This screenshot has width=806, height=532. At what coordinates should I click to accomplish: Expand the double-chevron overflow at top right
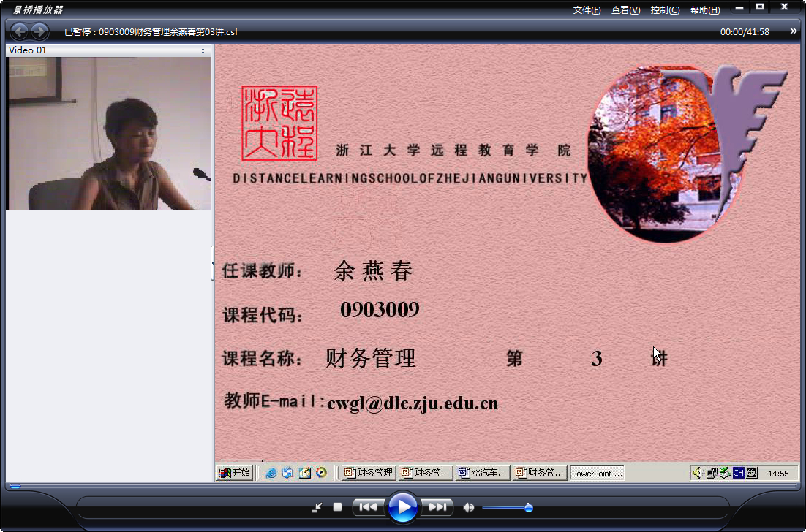point(794,31)
